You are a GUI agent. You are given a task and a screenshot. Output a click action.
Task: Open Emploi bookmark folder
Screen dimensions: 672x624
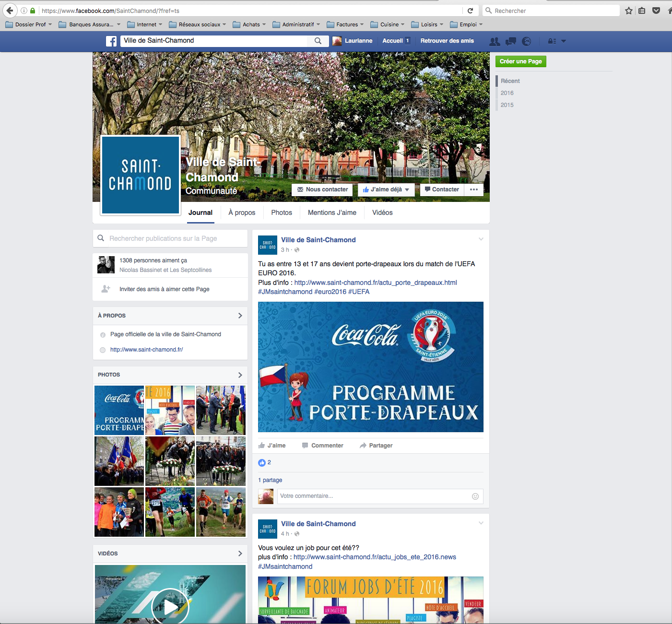point(466,24)
